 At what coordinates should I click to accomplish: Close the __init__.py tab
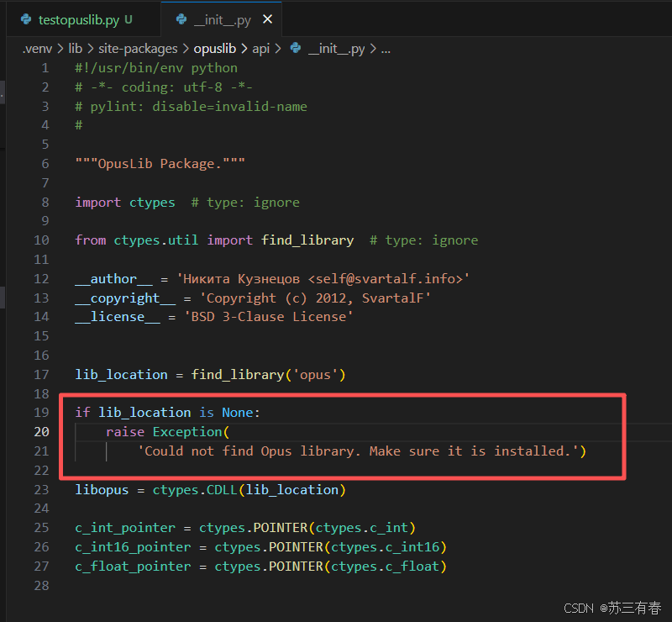click(266, 18)
